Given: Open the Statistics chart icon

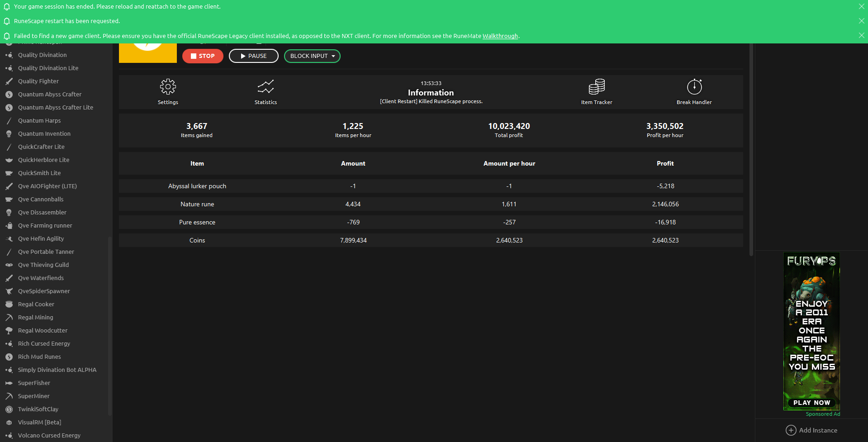Looking at the screenshot, I should (266, 86).
